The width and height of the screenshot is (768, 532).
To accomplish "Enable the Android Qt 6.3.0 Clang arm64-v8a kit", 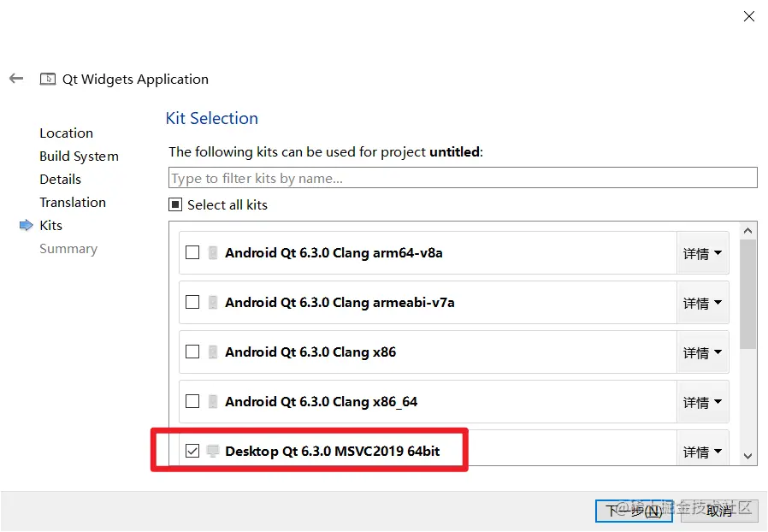I will coord(192,253).
